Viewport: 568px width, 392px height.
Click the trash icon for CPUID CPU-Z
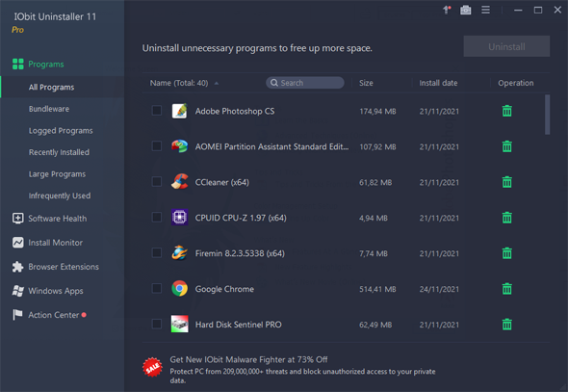(x=506, y=218)
